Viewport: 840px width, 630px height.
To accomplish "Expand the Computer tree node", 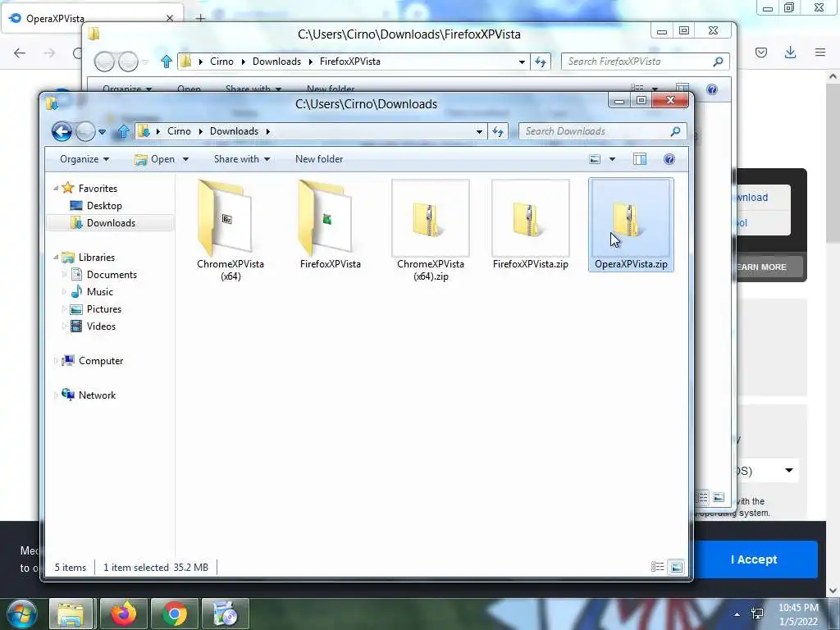I will 56,361.
